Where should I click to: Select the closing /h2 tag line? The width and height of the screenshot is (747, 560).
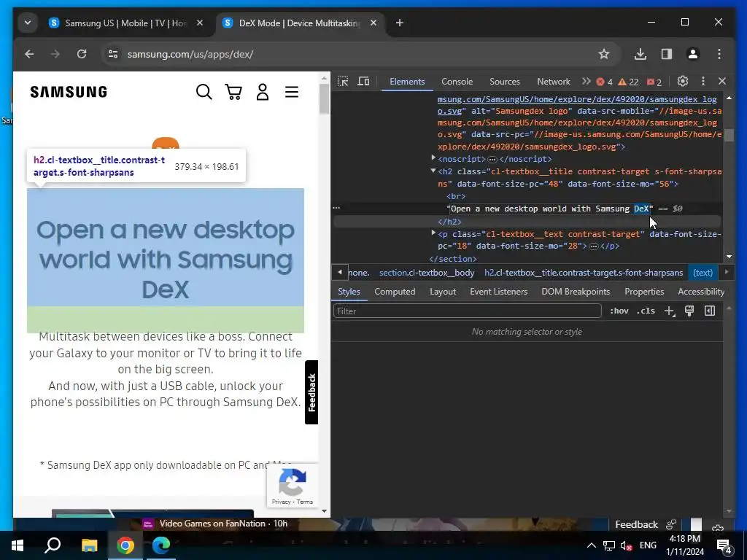point(449,222)
